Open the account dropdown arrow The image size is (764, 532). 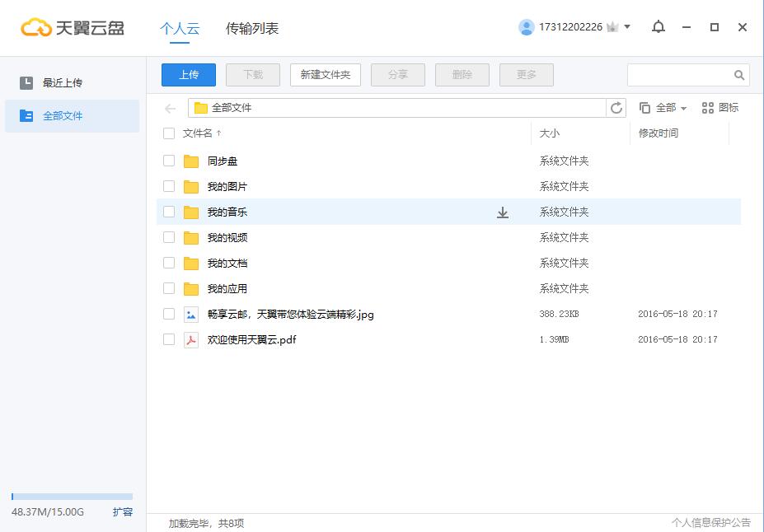click(x=627, y=27)
